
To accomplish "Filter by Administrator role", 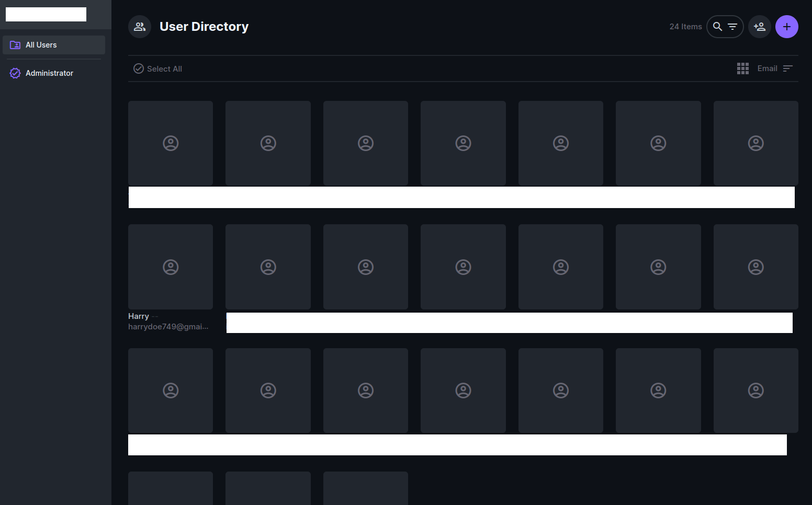I will click(x=54, y=73).
